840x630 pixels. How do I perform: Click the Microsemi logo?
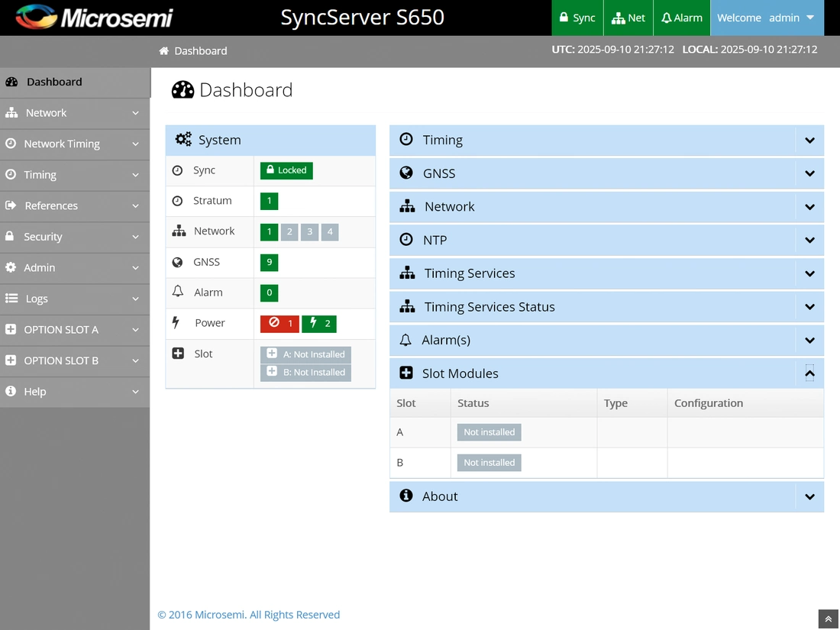94,17
